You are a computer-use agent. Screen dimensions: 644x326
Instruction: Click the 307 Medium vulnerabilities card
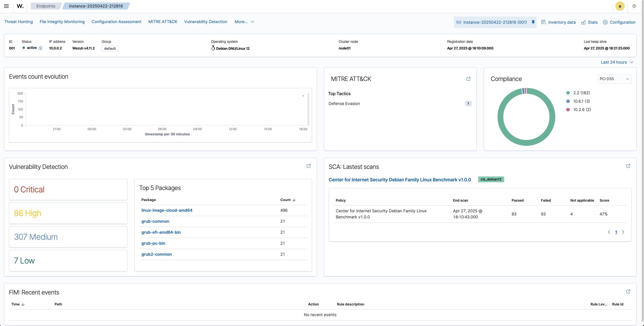tap(68, 237)
